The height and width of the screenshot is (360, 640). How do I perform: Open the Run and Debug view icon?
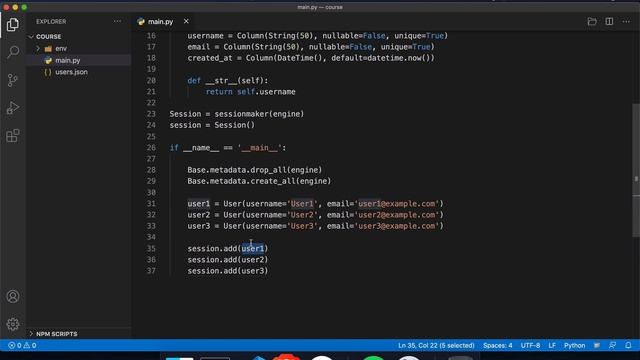[x=13, y=108]
